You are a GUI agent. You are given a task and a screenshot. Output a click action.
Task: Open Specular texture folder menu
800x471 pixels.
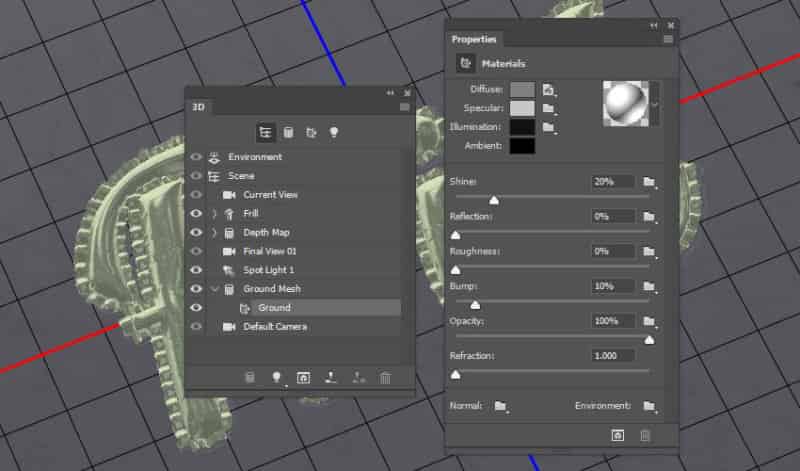click(548, 109)
